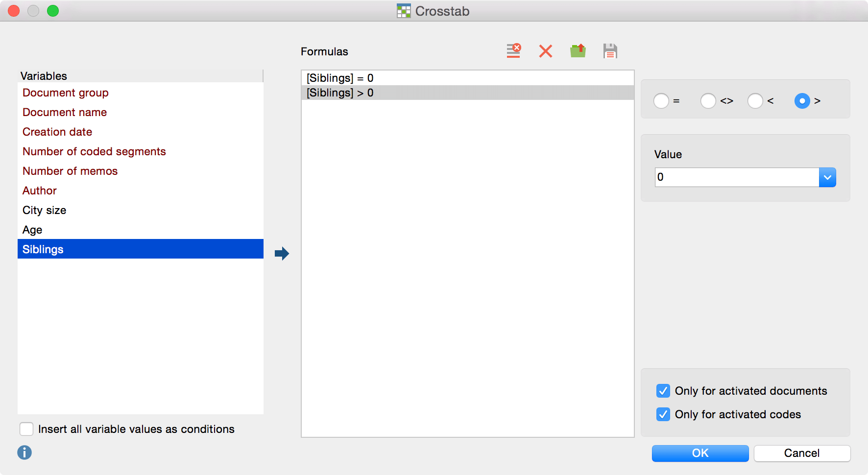Screen dimensions: 868x475
Task: Select the City size variable
Action: pyautogui.click(x=141, y=210)
